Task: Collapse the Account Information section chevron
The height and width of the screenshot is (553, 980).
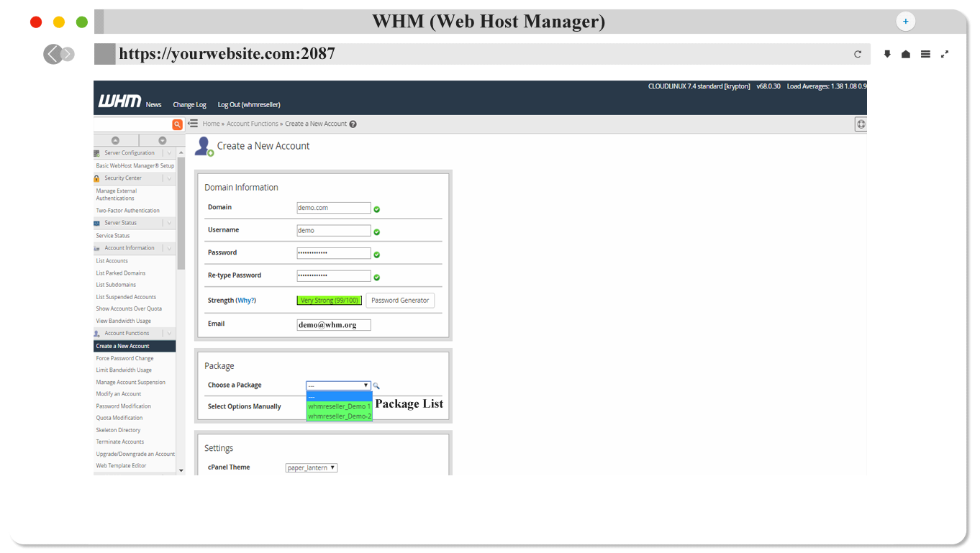Action: [x=169, y=248]
